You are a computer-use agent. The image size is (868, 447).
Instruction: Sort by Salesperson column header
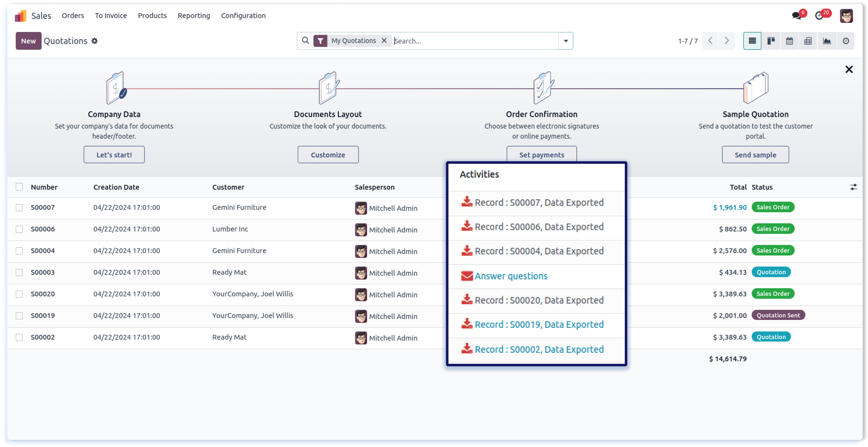374,187
